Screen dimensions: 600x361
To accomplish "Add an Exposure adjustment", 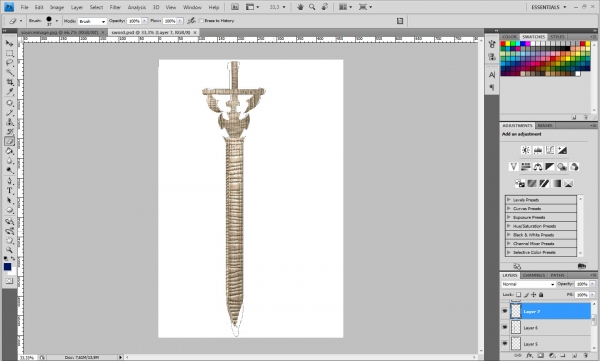I will pos(562,150).
